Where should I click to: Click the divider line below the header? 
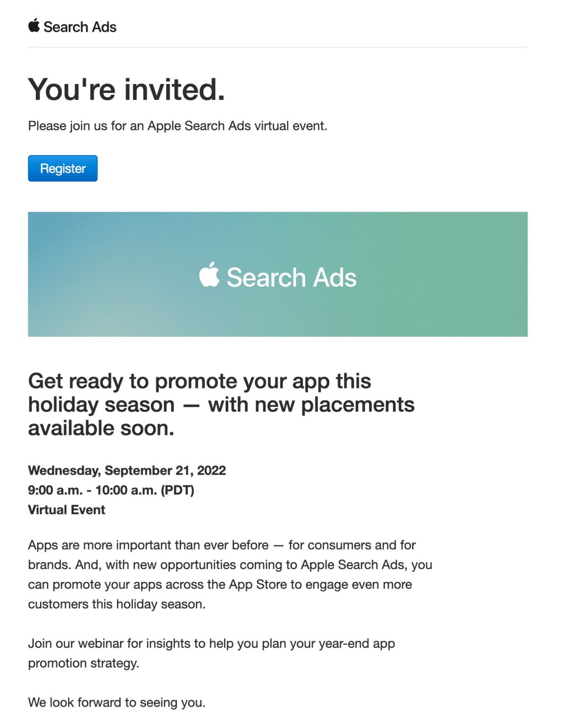[279, 46]
